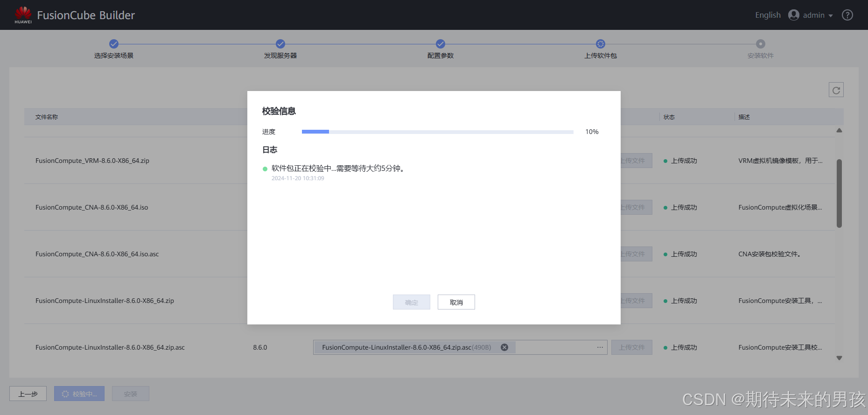Click the verification progress bar
The image size is (868, 415).
tap(438, 132)
